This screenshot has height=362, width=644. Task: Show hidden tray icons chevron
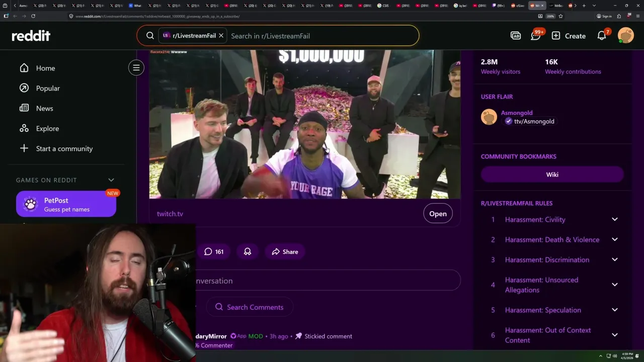[600, 356]
